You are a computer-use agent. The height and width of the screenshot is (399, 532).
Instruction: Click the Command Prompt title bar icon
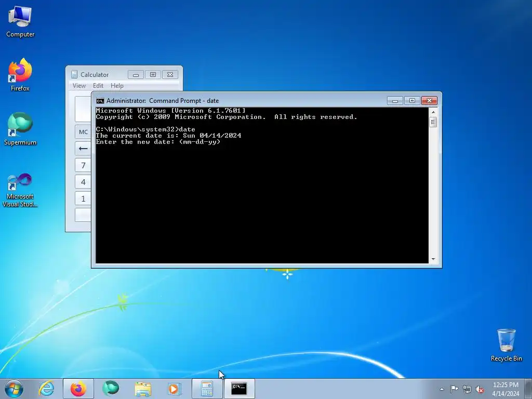(x=100, y=101)
